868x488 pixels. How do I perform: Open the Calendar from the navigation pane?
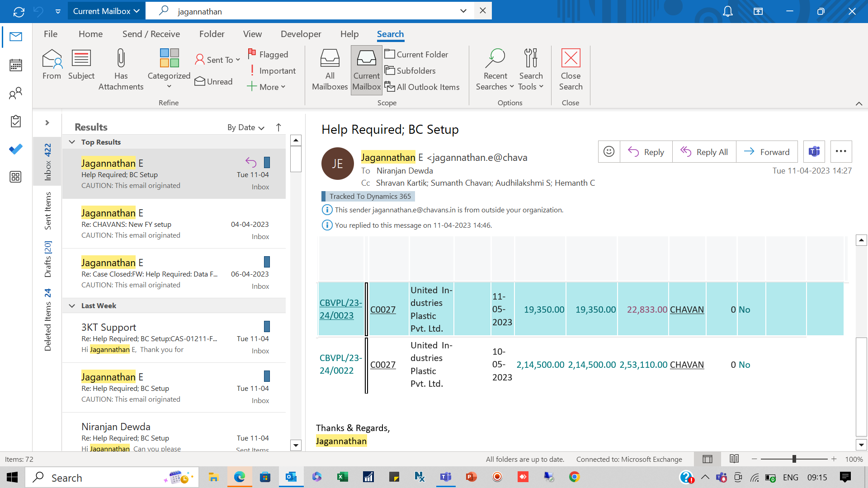15,65
